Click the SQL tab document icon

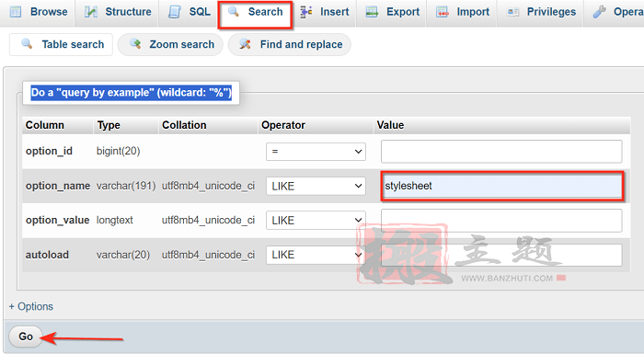tap(175, 12)
